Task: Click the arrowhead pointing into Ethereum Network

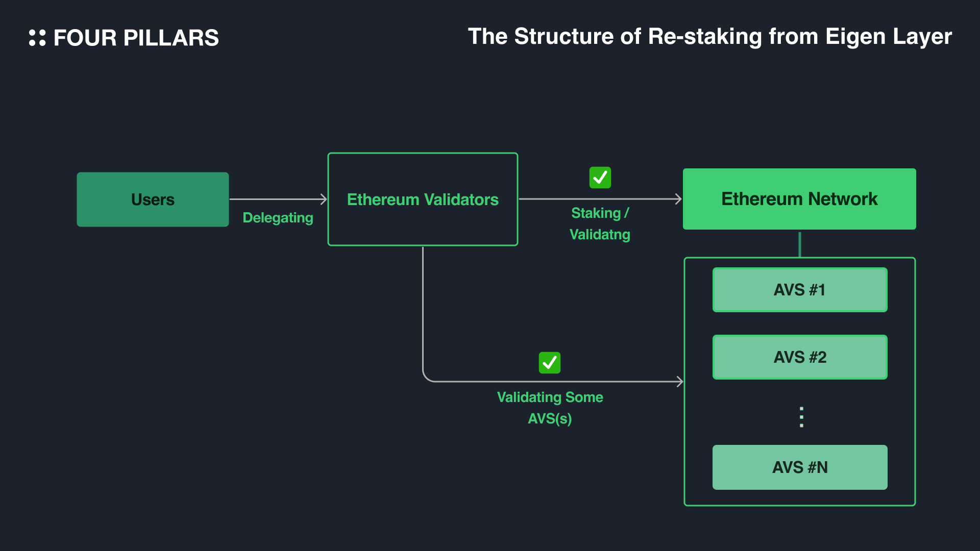Action: coord(678,199)
